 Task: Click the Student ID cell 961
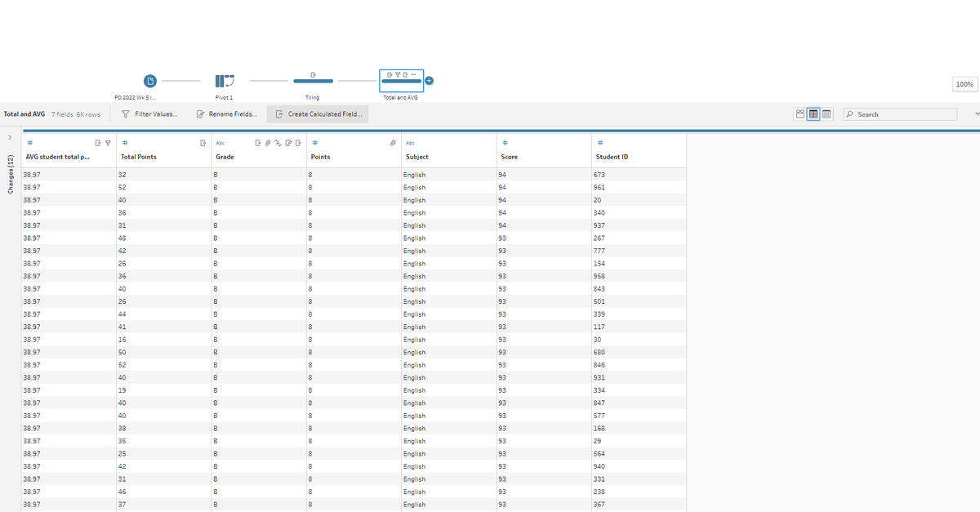tap(639, 188)
